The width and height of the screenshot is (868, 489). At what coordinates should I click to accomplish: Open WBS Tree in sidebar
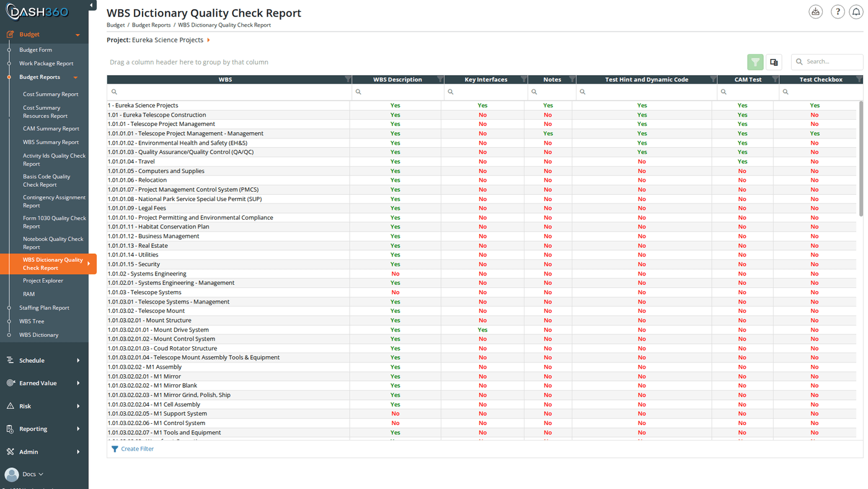(x=32, y=321)
